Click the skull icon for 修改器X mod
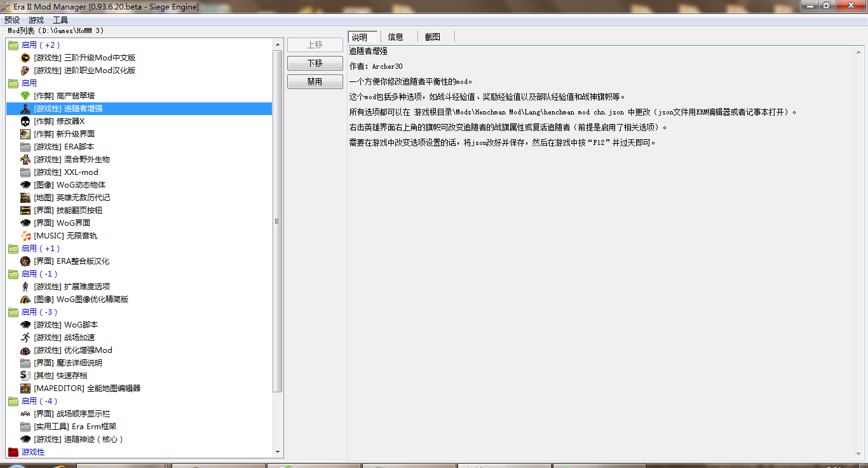The height and width of the screenshot is (468, 868). point(25,121)
